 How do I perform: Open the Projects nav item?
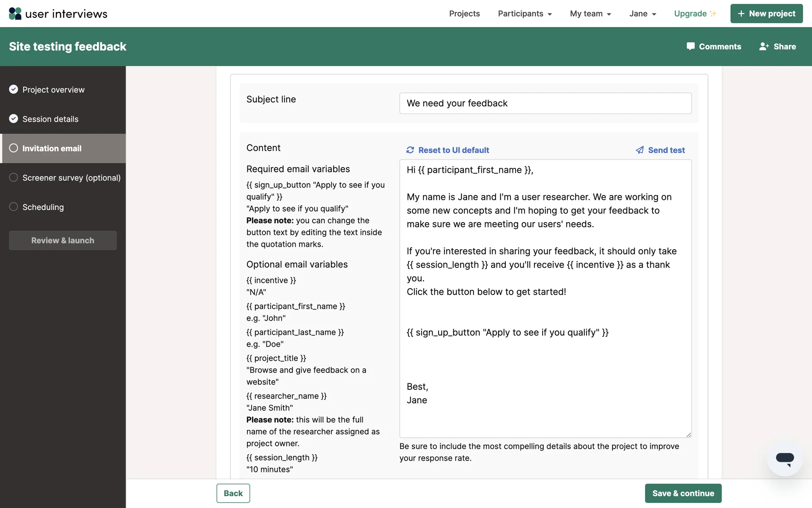464,14
